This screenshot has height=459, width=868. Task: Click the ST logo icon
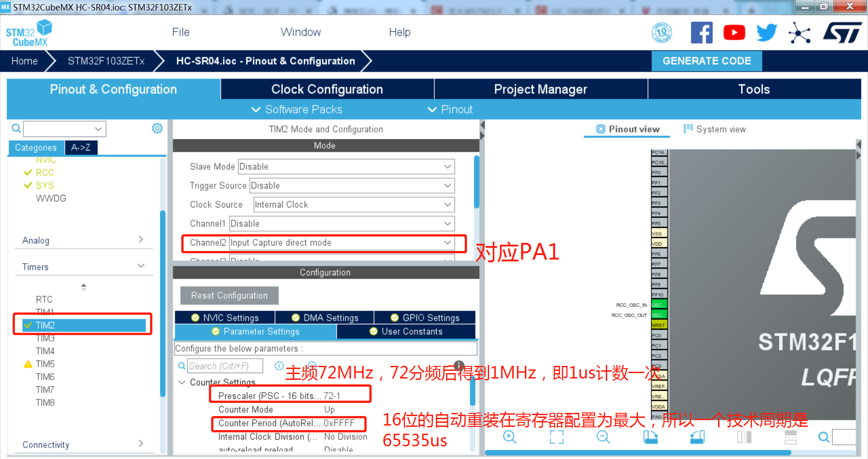tap(843, 33)
